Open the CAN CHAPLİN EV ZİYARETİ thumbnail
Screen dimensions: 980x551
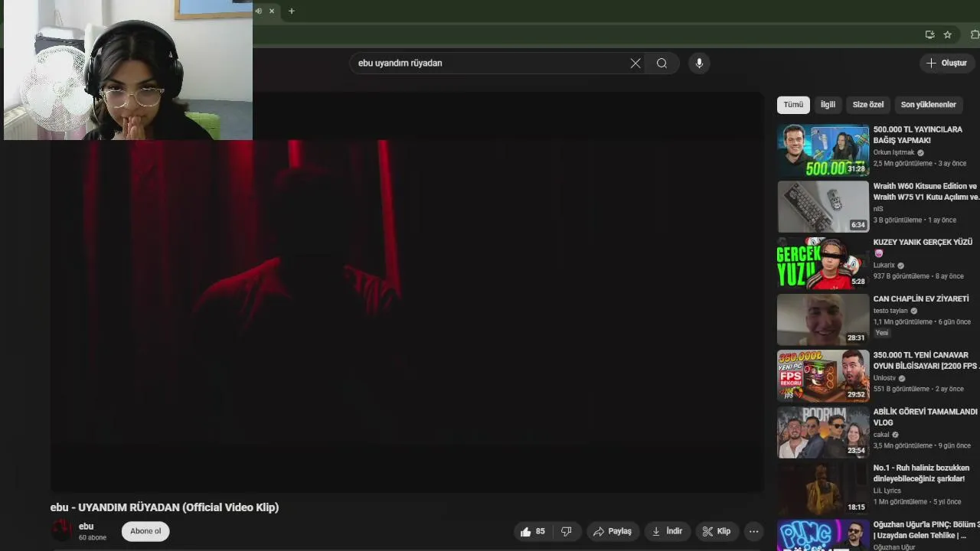click(x=823, y=320)
